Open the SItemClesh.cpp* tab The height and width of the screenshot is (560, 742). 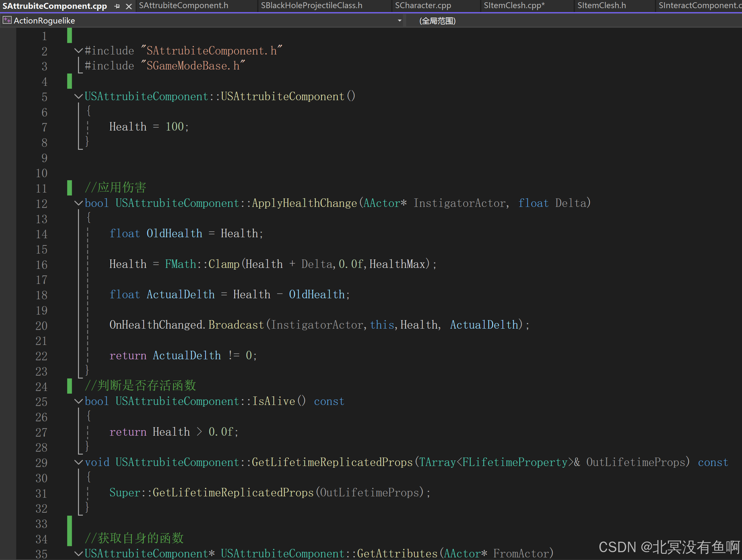pos(514,5)
